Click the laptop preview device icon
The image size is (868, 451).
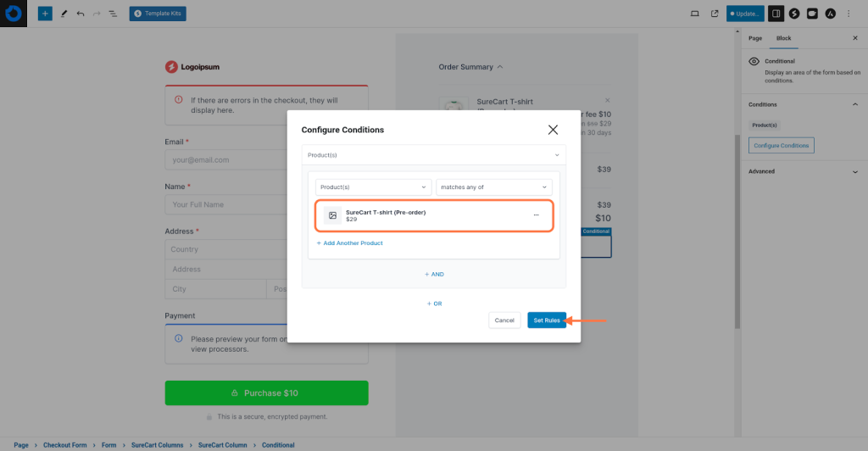point(695,14)
